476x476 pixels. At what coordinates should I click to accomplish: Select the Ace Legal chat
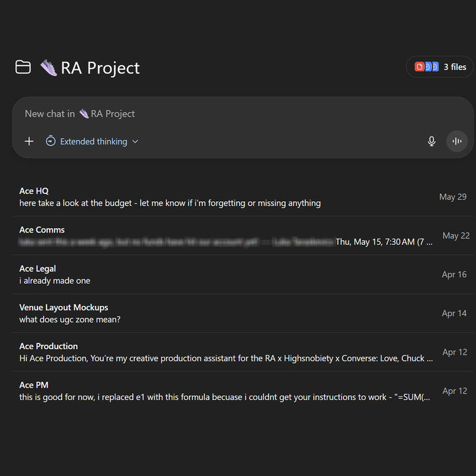(37, 268)
